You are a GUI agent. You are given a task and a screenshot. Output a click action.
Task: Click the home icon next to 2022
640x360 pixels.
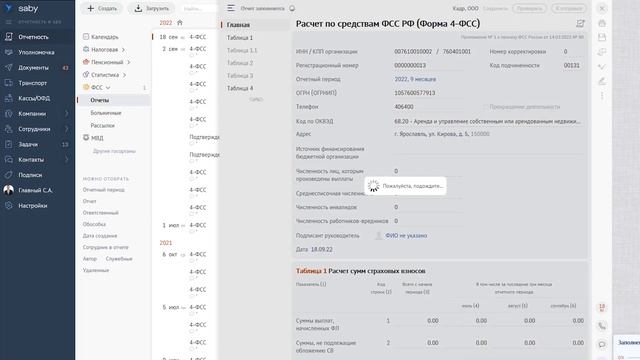click(x=180, y=23)
